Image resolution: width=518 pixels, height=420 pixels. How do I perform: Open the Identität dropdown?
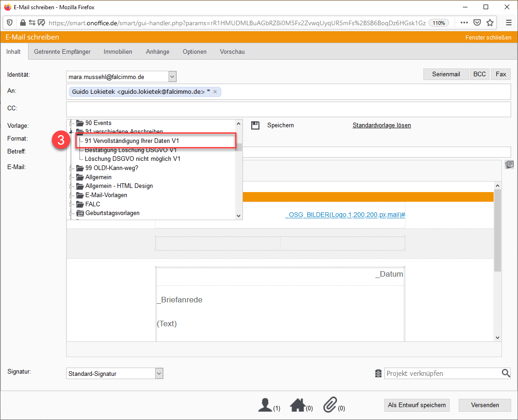[x=172, y=77]
